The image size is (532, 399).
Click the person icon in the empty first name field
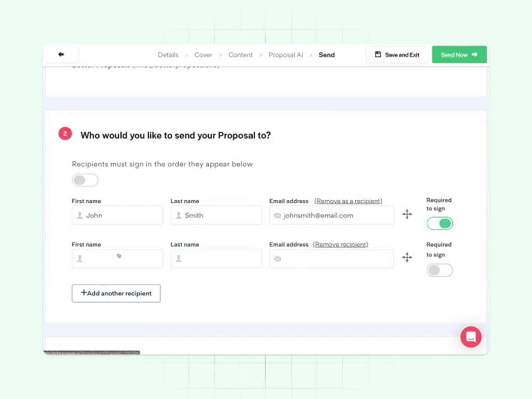pos(80,259)
